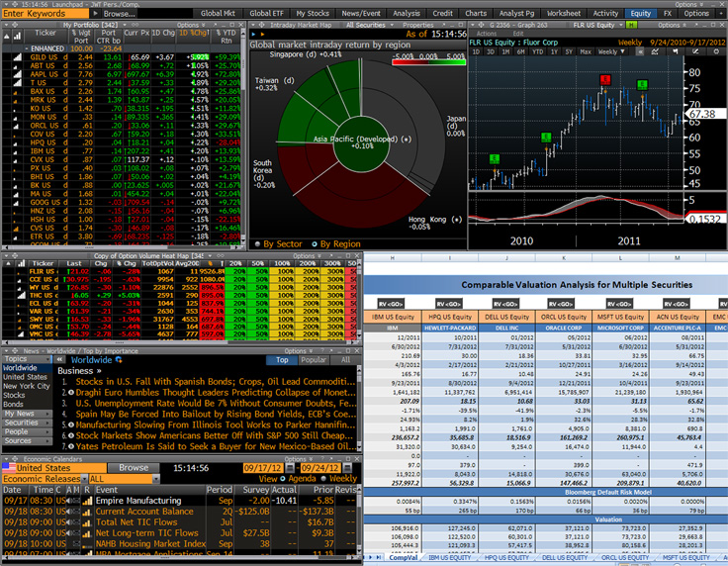Open Spain May Be Forced Into Bailout headline
The width and height of the screenshot is (728, 566).
coord(216,415)
